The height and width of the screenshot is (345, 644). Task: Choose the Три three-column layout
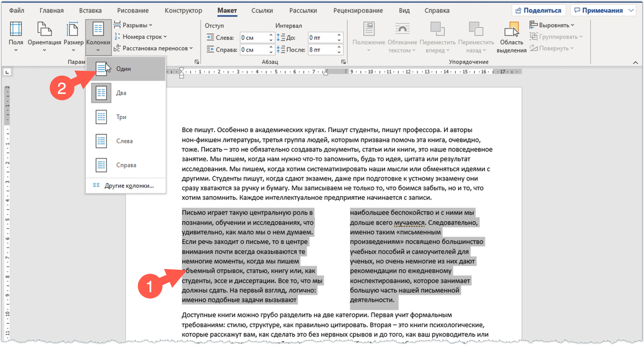(x=126, y=117)
